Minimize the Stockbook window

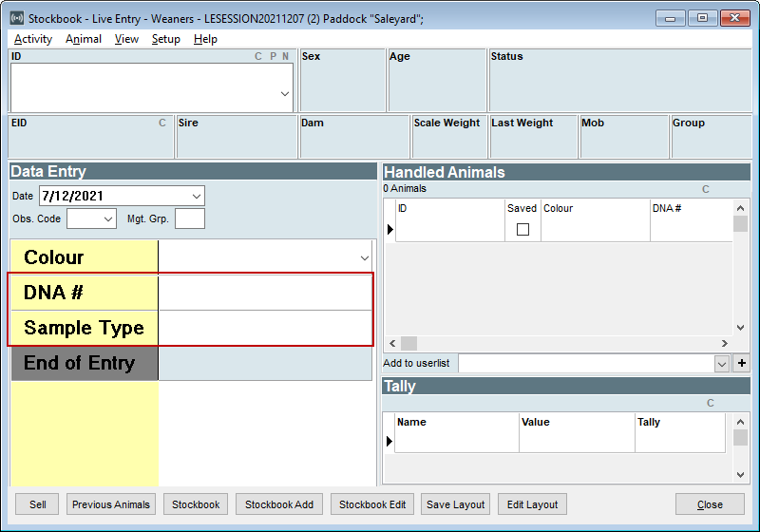click(x=671, y=18)
